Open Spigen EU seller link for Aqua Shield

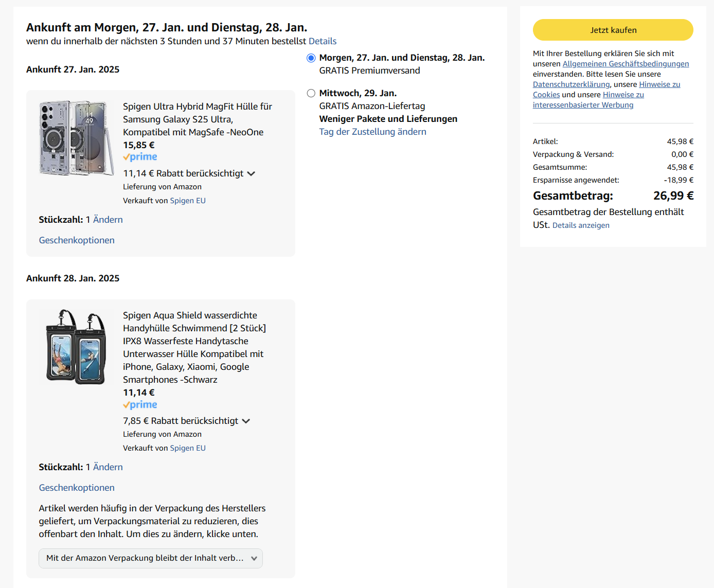point(188,448)
